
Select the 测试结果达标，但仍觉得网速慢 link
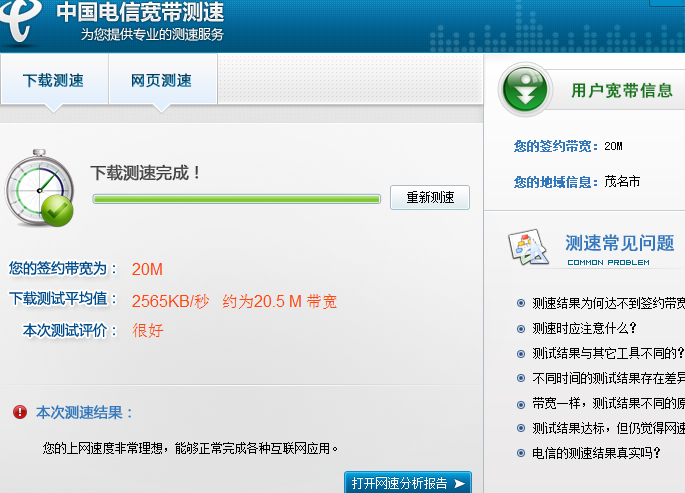pyautogui.click(x=607, y=428)
